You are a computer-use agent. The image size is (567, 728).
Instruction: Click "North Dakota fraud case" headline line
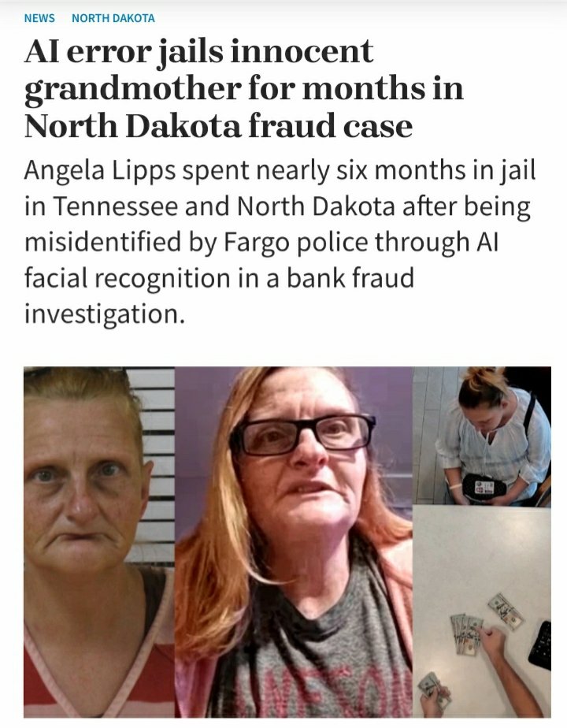tap(218, 125)
